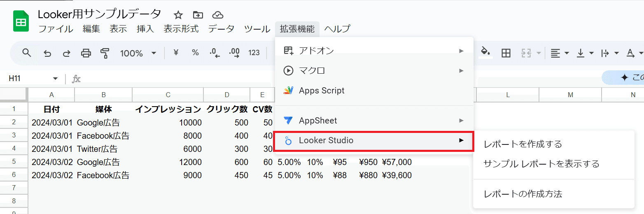Image resolution: width=644 pixels, height=214 pixels.
Task: Click the cell showing ¥57,000
Action: [x=397, y=162]
